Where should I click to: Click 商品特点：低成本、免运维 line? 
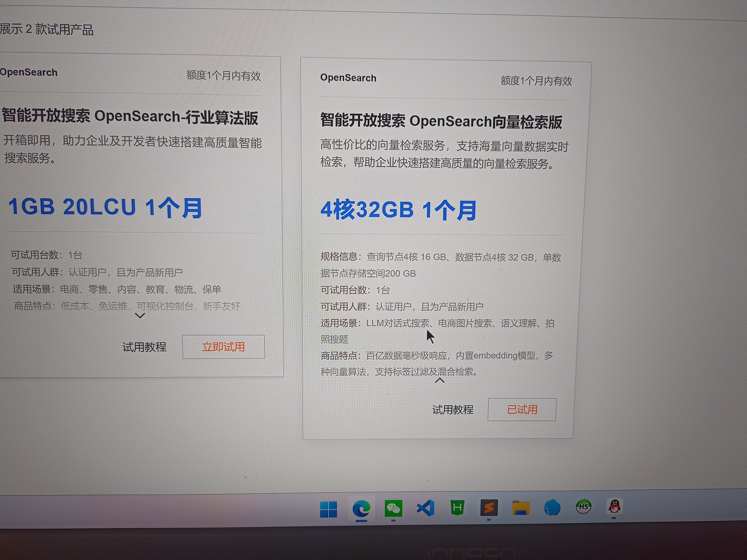click(x=127, y=306)
